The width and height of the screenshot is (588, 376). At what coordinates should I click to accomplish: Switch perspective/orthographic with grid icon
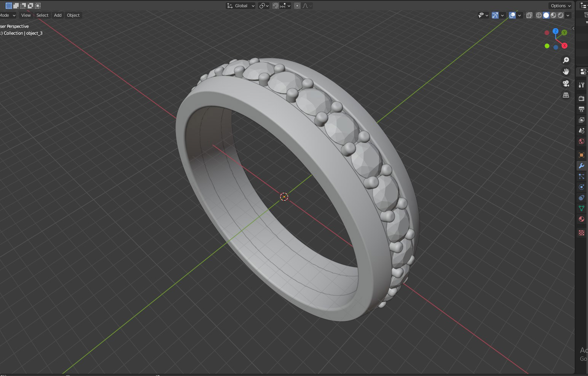coord(566,95)
